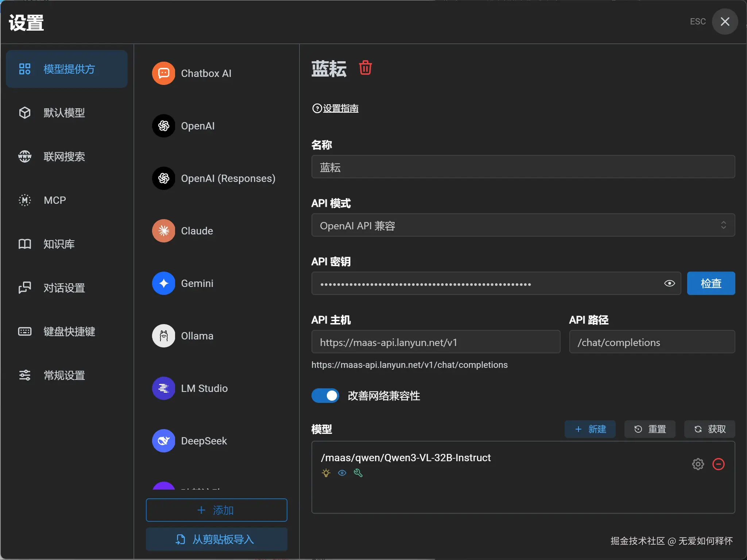747x560 pixels.
Task: Click the API 主机 URL field
Action: tap(436, 342)
